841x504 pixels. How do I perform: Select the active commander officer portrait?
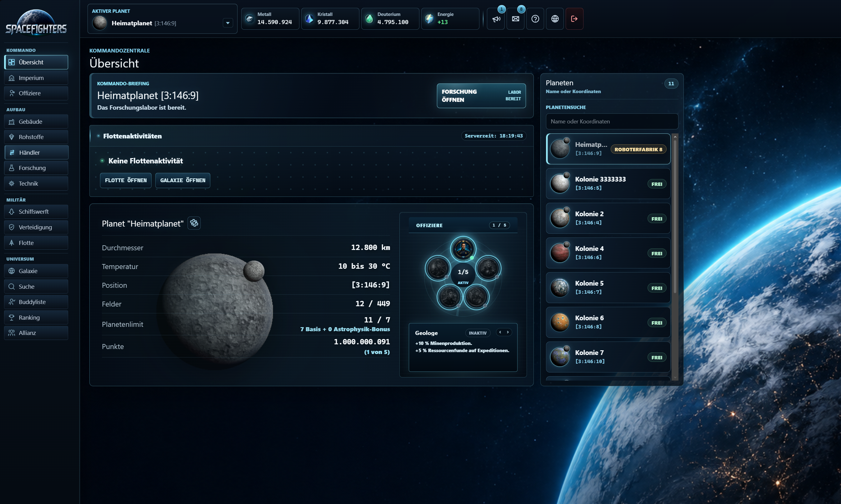pyautogui.click(x=463, y=249)
